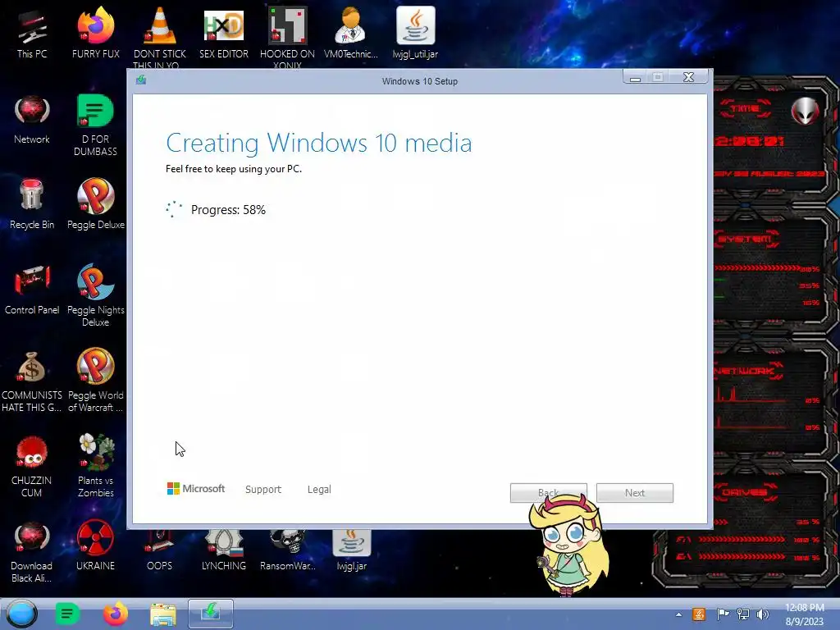Open Control Panel desktop icon
The width and height of the screenshot is (840, 630).
coord(32,290)
